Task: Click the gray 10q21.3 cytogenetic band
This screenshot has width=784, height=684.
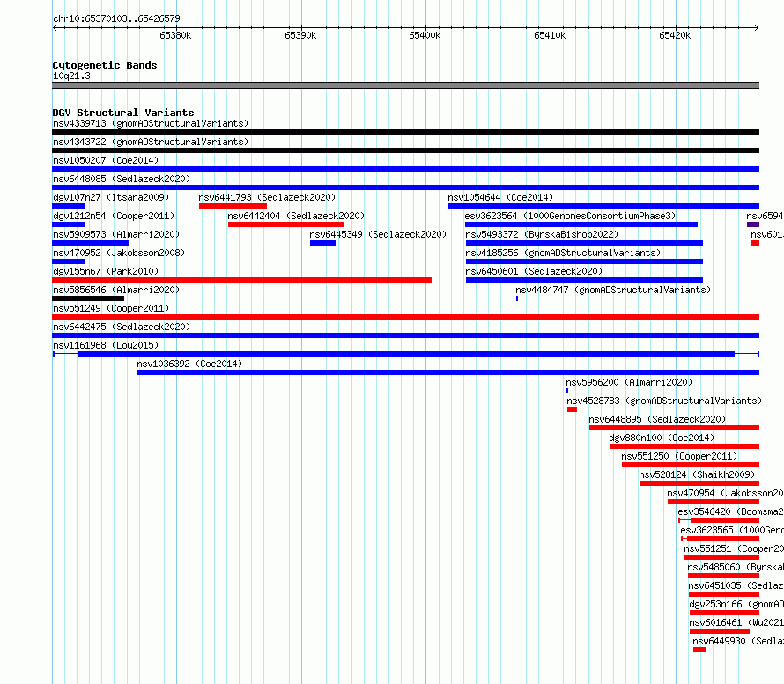Action: [x=405, y=85]
